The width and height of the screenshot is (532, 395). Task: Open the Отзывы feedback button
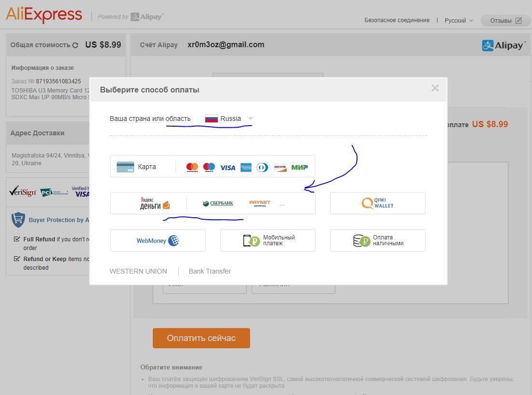(x=505, y=21)
